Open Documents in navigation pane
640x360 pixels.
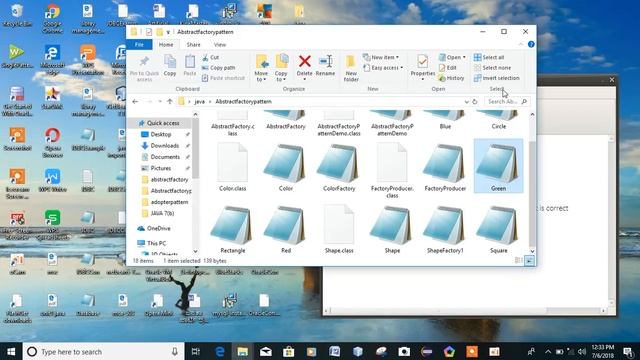[165, 157]
